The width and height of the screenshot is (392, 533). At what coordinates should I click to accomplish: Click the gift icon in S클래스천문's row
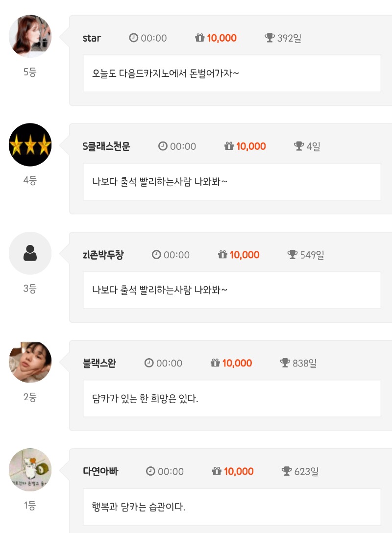coord(229,146)
